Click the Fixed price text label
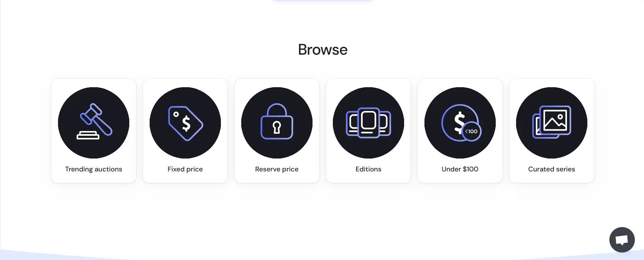 [x=185, y=169]
